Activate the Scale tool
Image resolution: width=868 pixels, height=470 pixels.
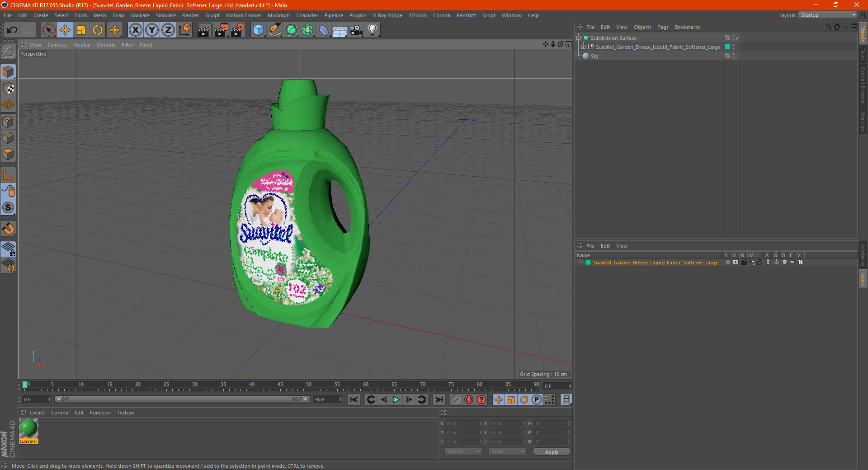pos(81,30)
